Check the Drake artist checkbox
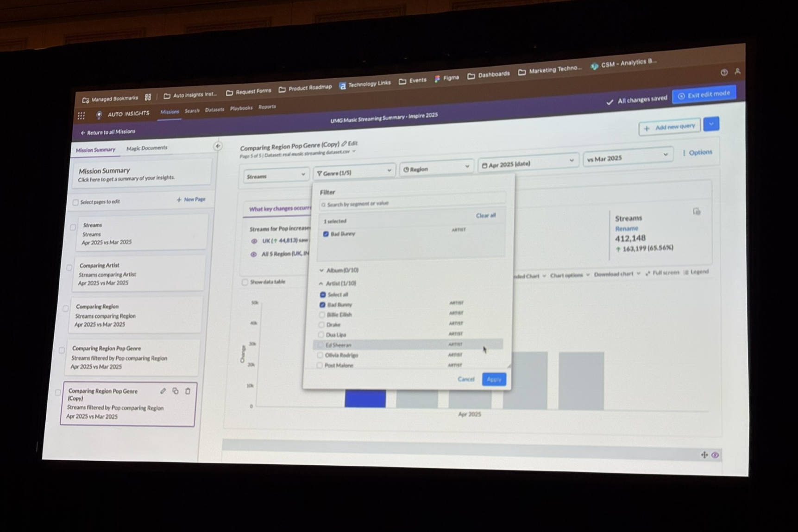Viewport: 798px width, 532px height. [321, 325]
